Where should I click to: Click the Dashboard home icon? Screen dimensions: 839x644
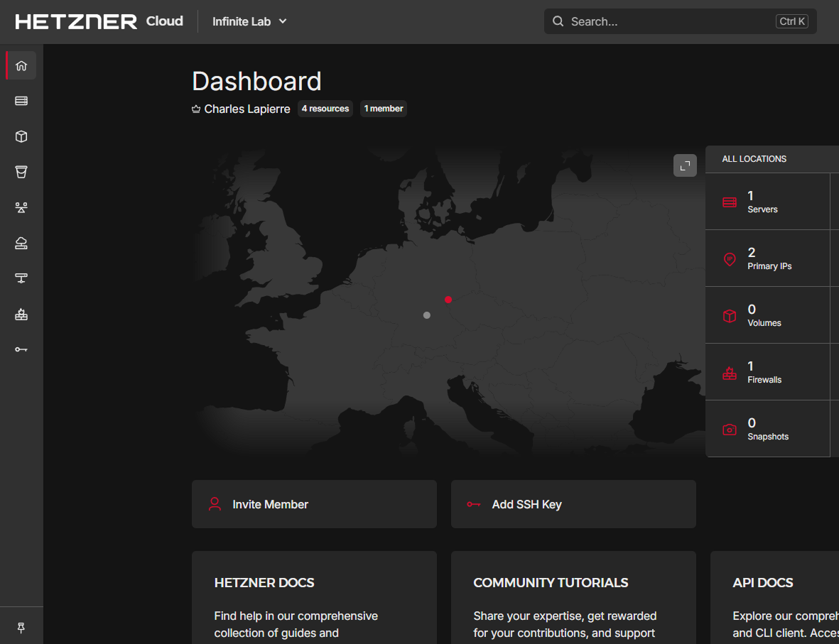click(x=21, y=65)
